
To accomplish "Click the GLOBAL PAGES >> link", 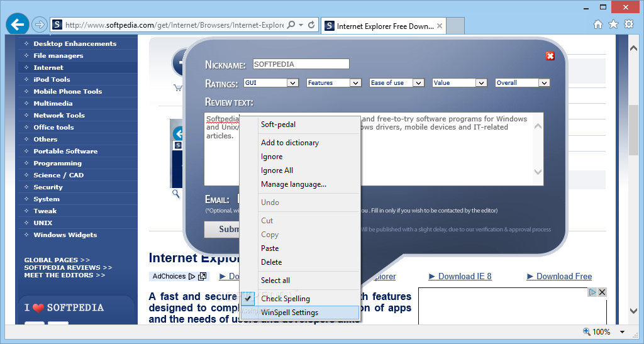I will click(x=57, y=260).
